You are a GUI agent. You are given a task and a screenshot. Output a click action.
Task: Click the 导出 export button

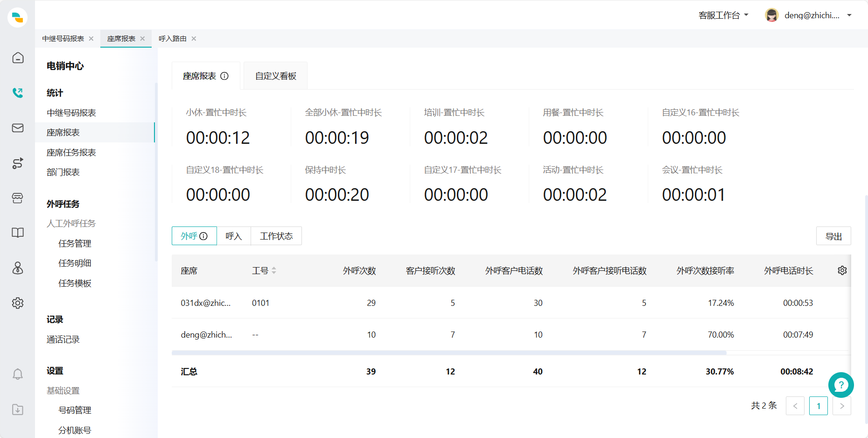pyautogui.click(x=833, y=236)
